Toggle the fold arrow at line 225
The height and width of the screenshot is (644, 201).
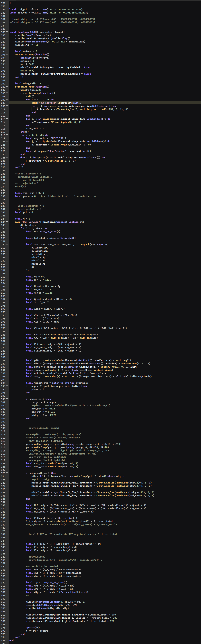tap(7, 157)
